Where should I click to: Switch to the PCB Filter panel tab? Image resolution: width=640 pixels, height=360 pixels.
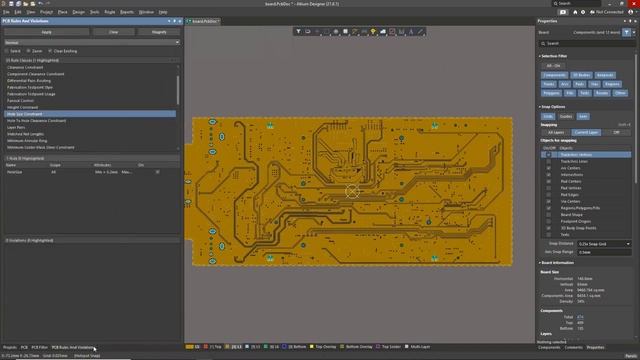pos(40,347)
